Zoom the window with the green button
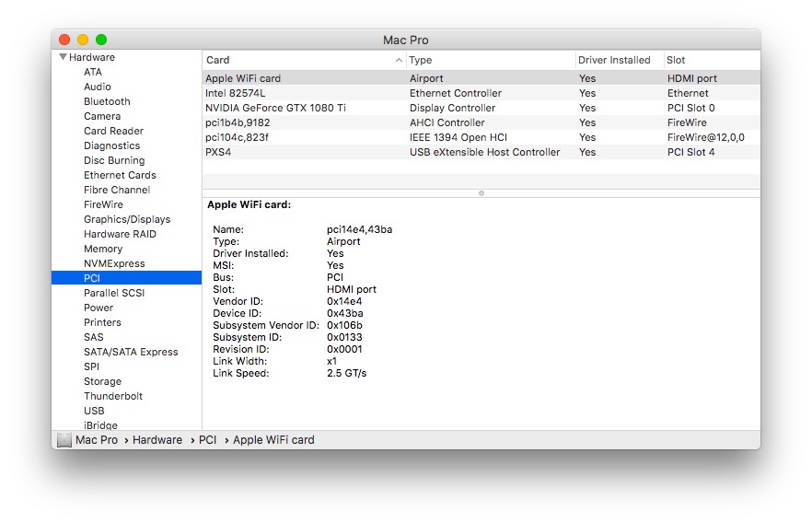The height and width of the screenshot is (523, 812). click(x=101, y=40)
